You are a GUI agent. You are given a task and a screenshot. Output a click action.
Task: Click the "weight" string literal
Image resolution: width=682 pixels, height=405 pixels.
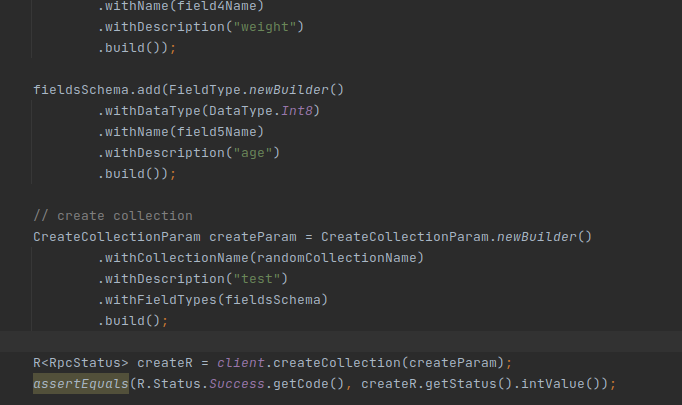(x=264, y=27)
